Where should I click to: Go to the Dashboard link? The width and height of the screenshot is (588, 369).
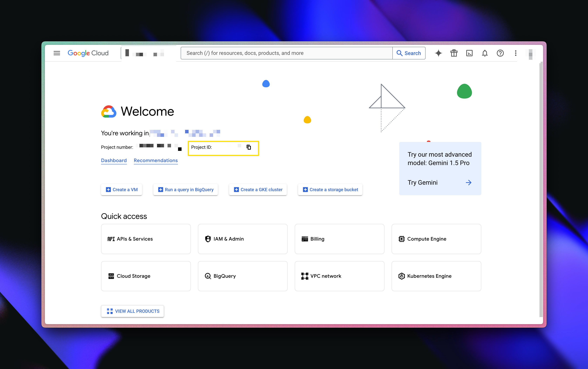pyautogui.click(x=114, y=160)
